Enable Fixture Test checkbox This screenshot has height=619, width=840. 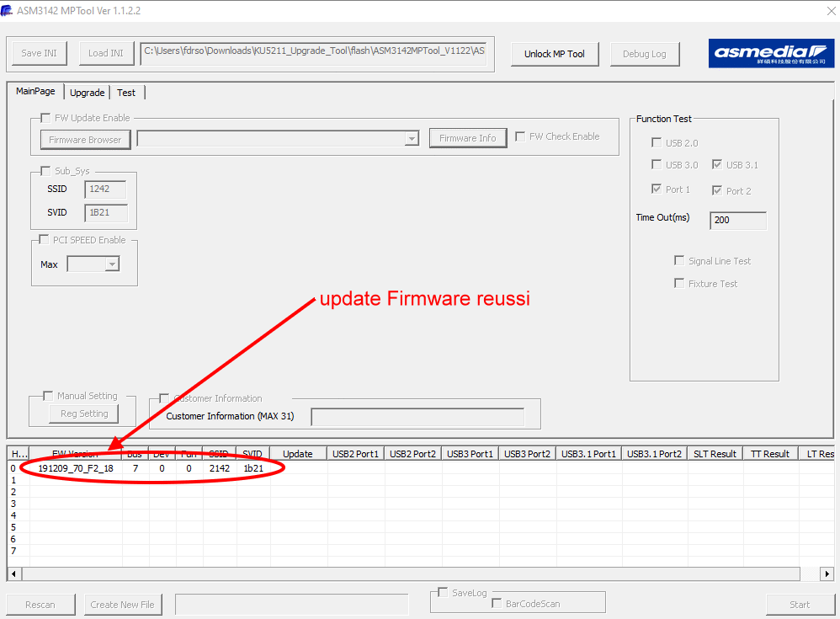click(x=679, y=283)
